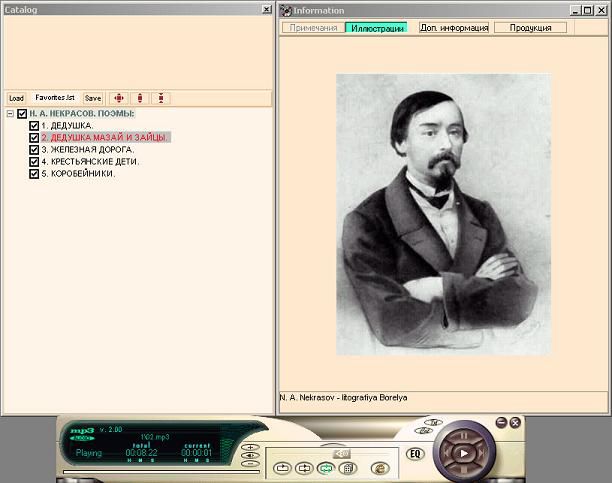The height and width of the screenshot is (483, 612).
Task: Click the speaker mute icon in the player
Action: coord(342,453)
